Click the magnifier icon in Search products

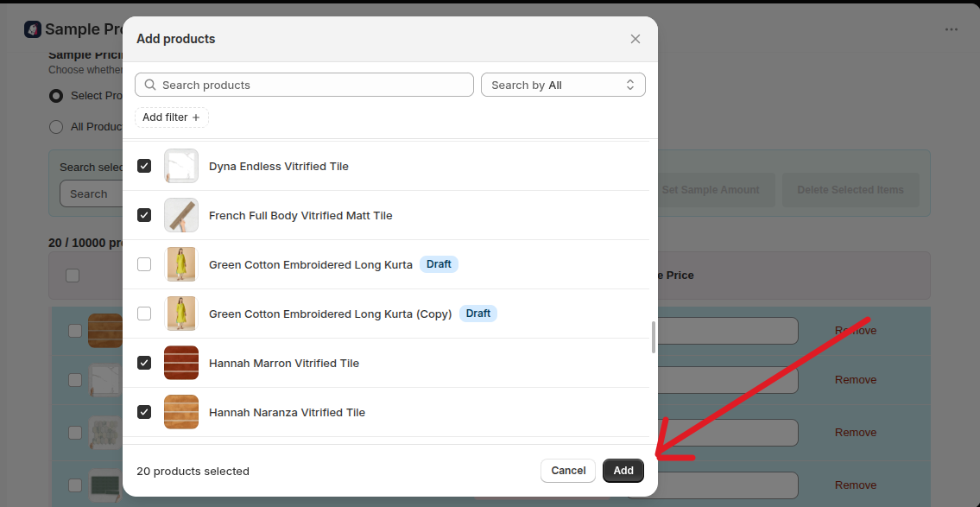point(150,85)
